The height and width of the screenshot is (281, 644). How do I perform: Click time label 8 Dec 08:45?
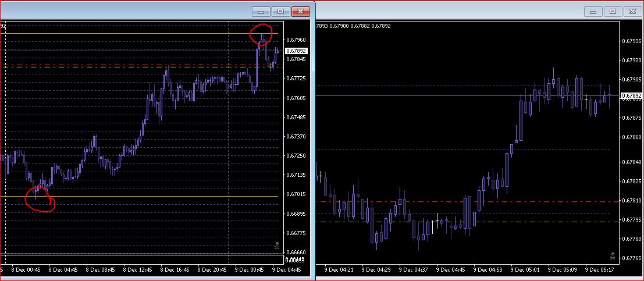click(101, 271)
